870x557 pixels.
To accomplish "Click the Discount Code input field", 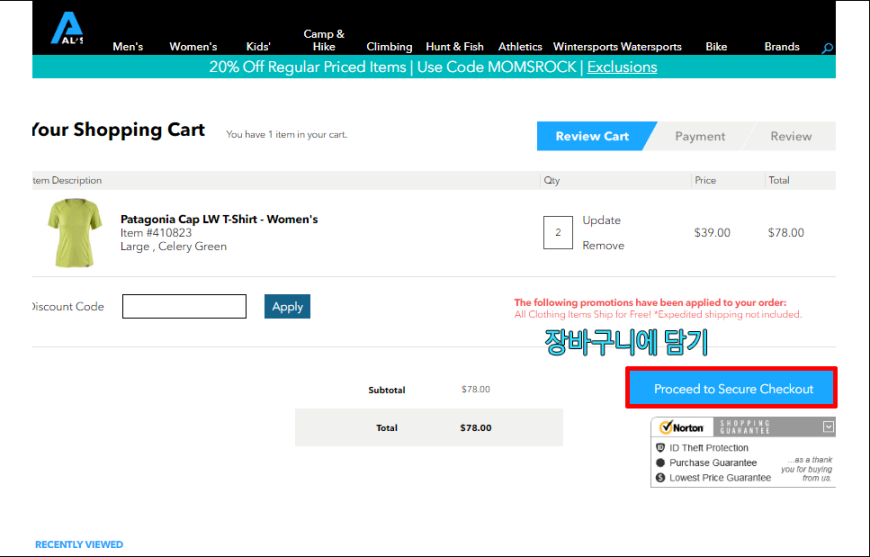I will [184, 306].
